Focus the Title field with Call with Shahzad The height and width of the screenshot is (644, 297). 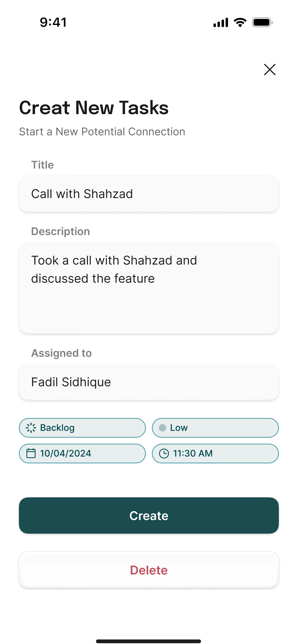[x=149, y=194]
